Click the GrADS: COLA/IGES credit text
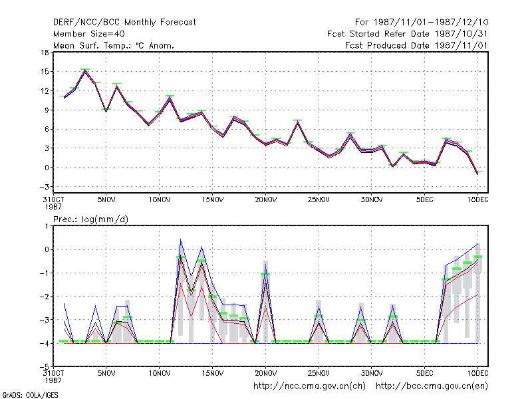This screenshot has width=532, height=399. (30, 395)
